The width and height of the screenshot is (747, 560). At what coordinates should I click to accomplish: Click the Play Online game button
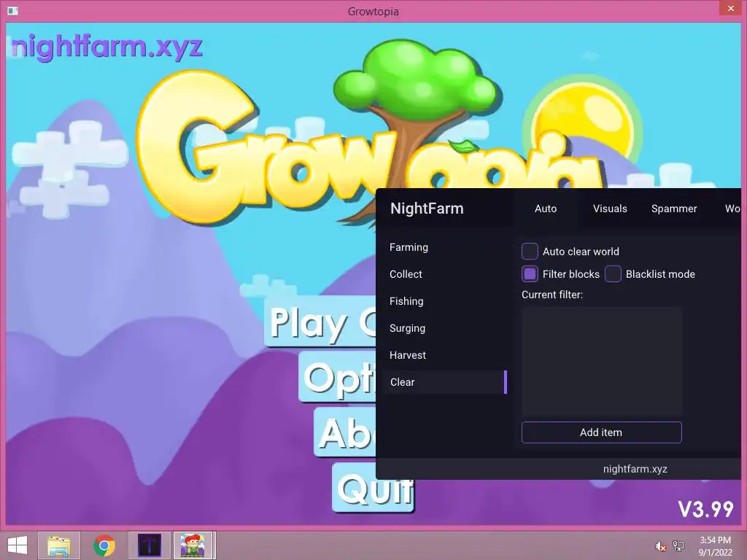point(321,322)
